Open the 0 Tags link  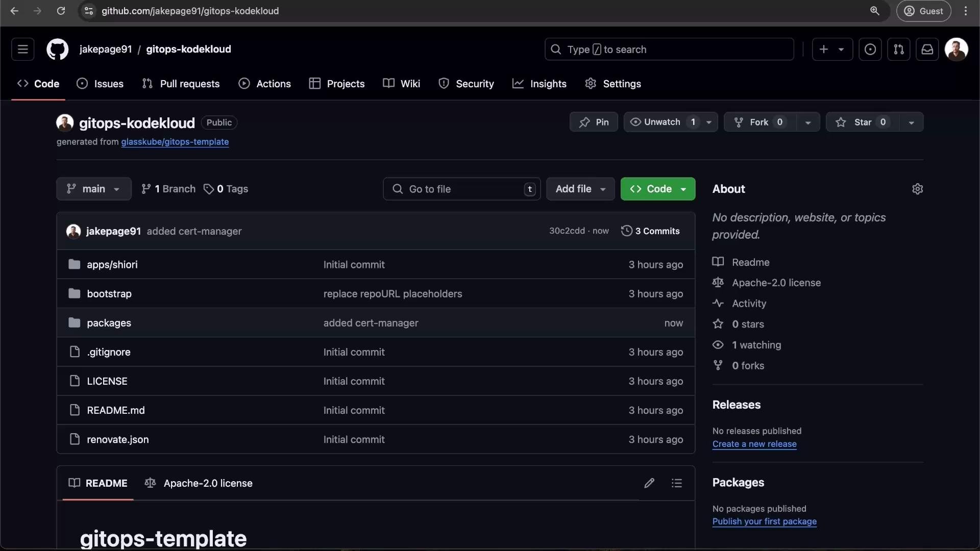click(226, 189)
